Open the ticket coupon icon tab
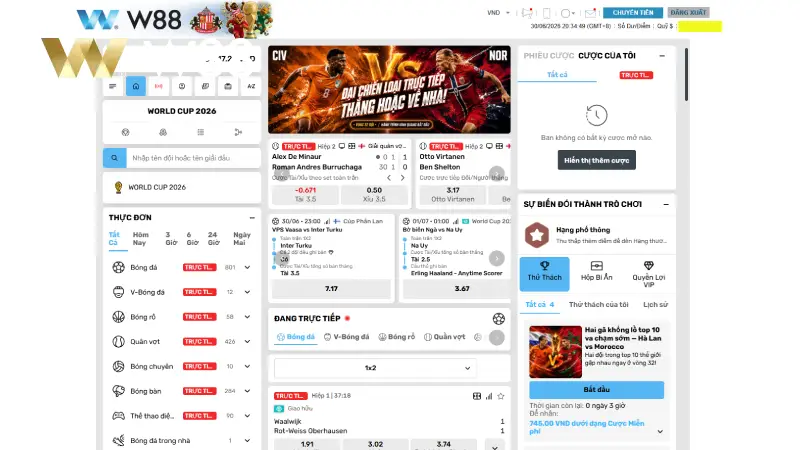 pyautogui.click(x=205, y=86)
